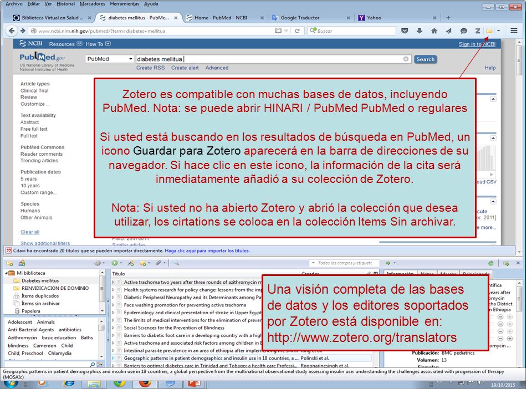The width and height of the screenshot is (532, 399).
Task: Expand the Active trachoma two years row
Action: coord(113,282)
